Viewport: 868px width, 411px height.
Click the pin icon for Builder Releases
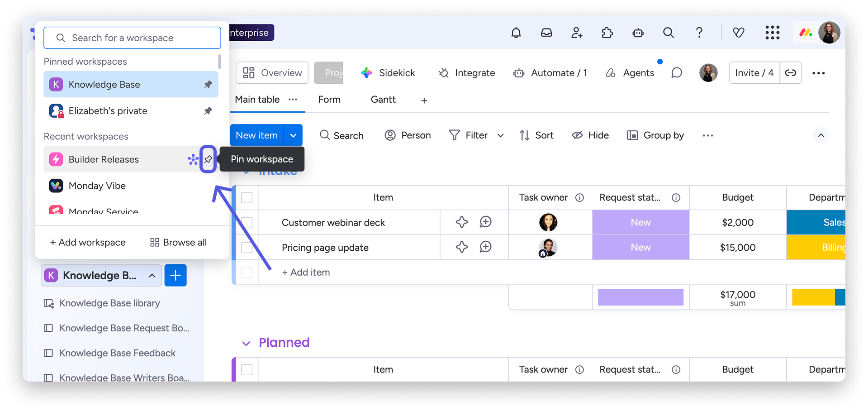point(208,159)
